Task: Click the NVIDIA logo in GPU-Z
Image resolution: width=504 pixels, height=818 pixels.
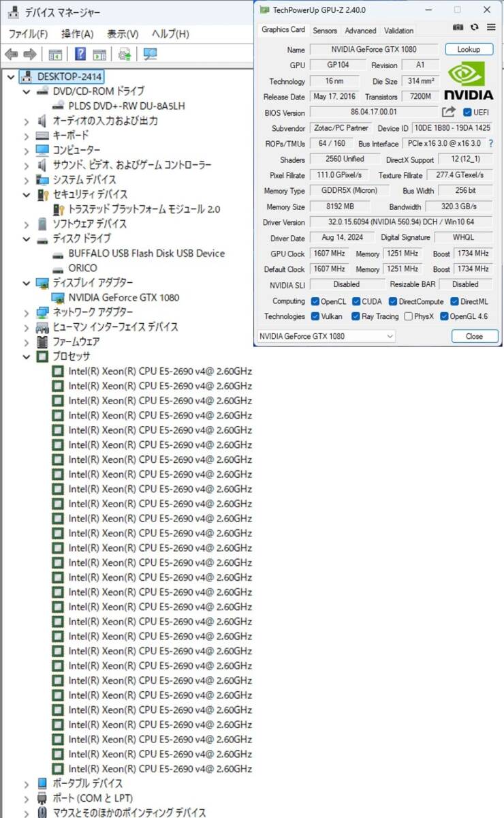Action: pos(468,80)
